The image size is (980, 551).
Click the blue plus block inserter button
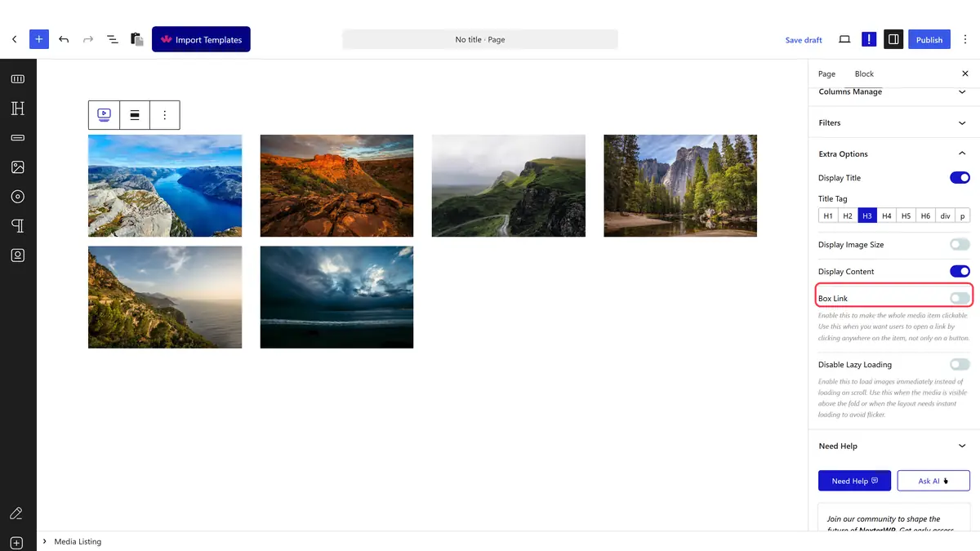coord(39,39)
